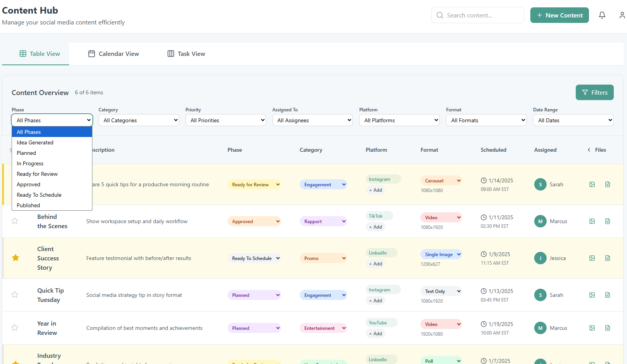
Task: Open the All Categories dropdown
Action: (139, 120)
